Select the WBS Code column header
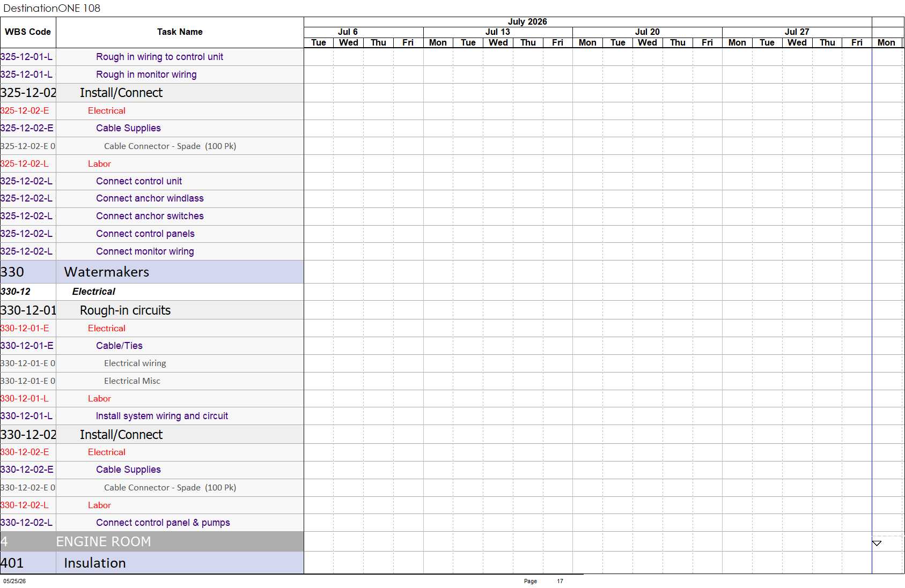 (28, 32)
